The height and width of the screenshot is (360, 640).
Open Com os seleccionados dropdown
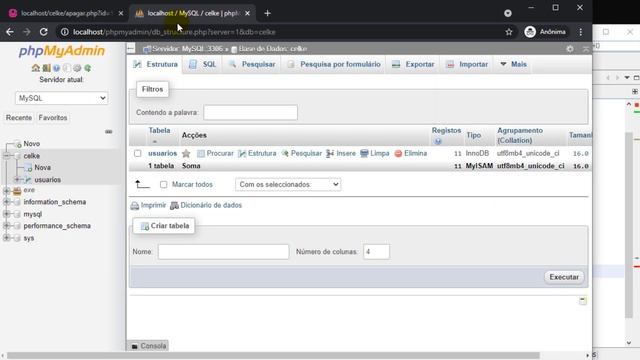tap(288, 184)
